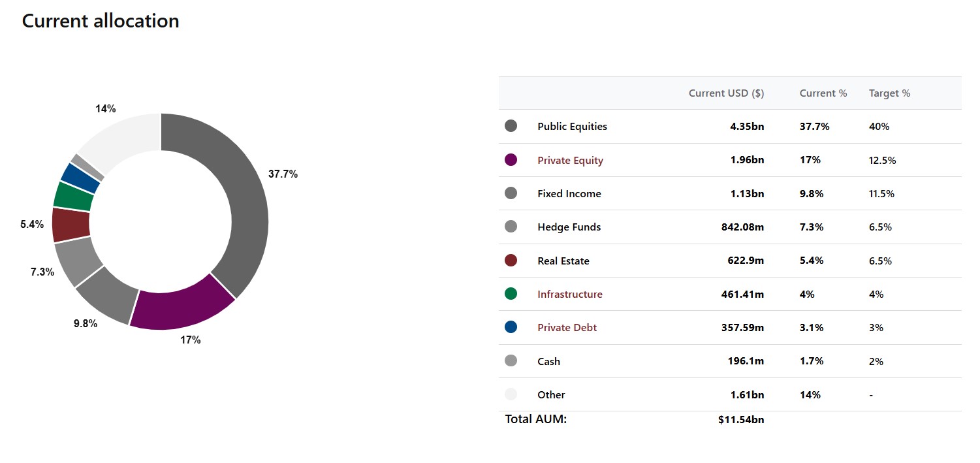This screenshot has height=463, width=980.
Task: Select the green Infrastructure donut segment
Action: click(73, 196)
